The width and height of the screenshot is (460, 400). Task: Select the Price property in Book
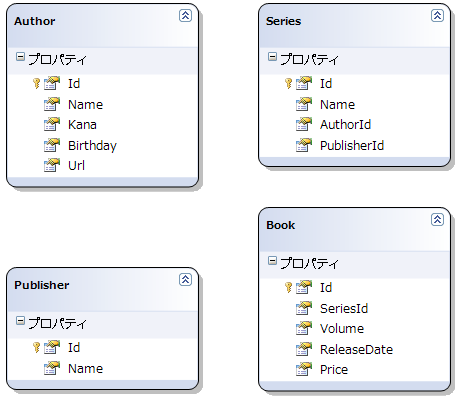pos(334,369)
